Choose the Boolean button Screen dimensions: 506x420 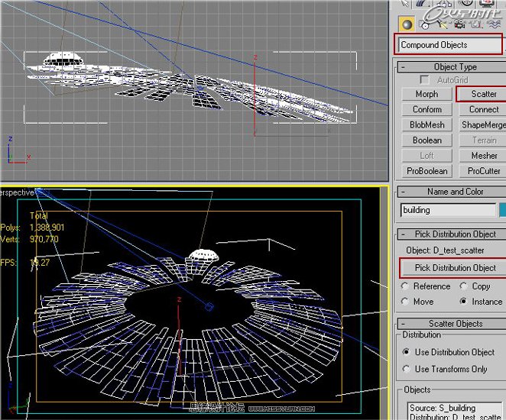click(x=427, y=141)
